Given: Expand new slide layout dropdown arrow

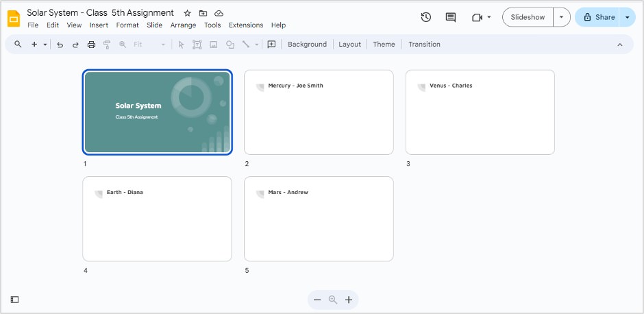Looking at the screenshot, I should coord(45,45).
